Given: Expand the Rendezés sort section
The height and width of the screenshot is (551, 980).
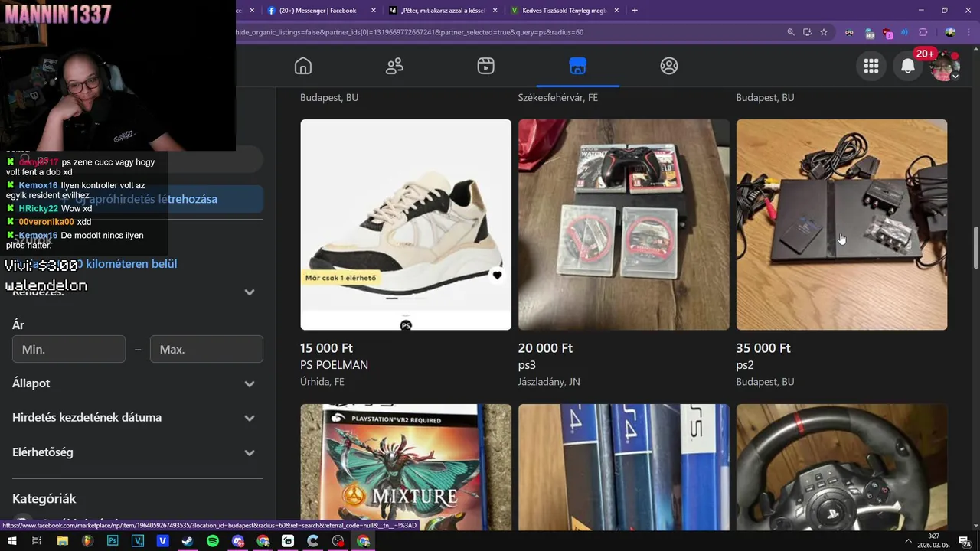Looking at the screenshot, I should point(138,292).
